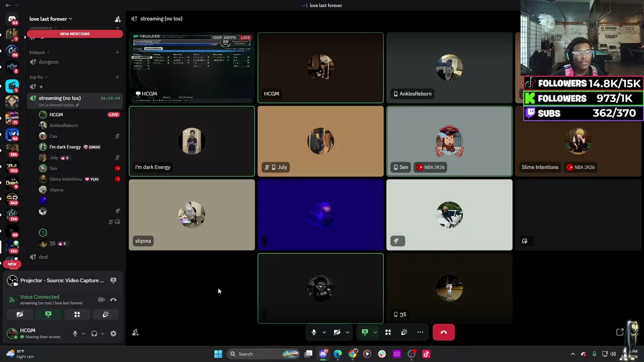Toggle microphone mute in call bar
Image resolution: width=644 pixels, height=362 pixels.
[313, 332]
